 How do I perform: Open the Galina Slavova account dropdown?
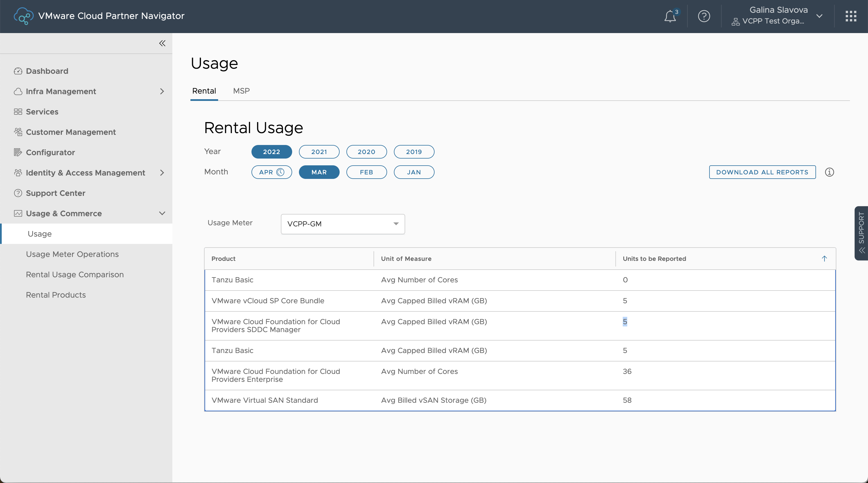[819, 16]
